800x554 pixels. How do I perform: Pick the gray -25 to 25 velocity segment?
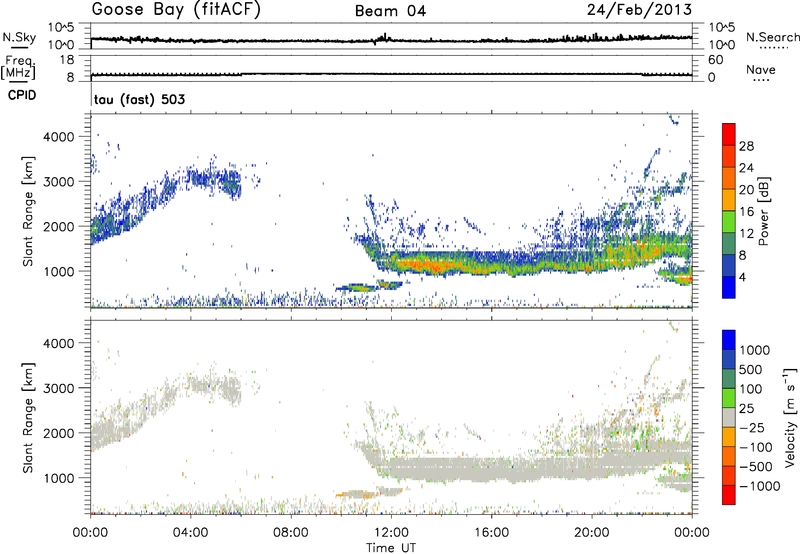point(729,417)
